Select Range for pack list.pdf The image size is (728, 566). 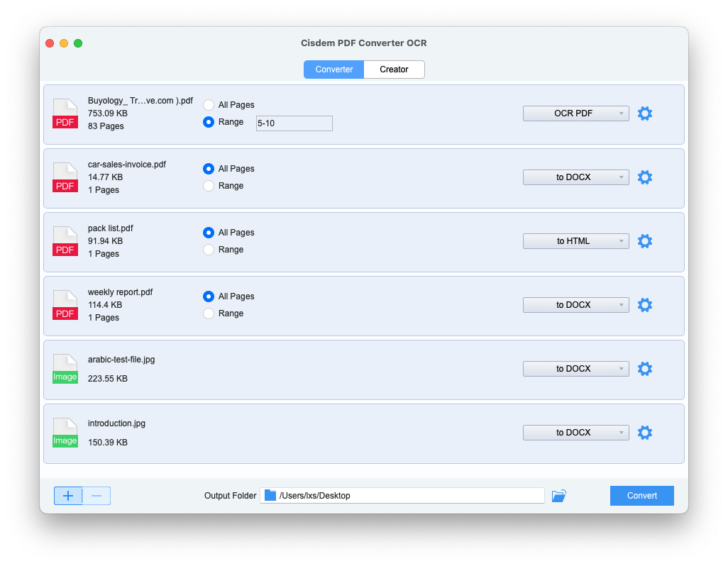(x=209, y=250)
